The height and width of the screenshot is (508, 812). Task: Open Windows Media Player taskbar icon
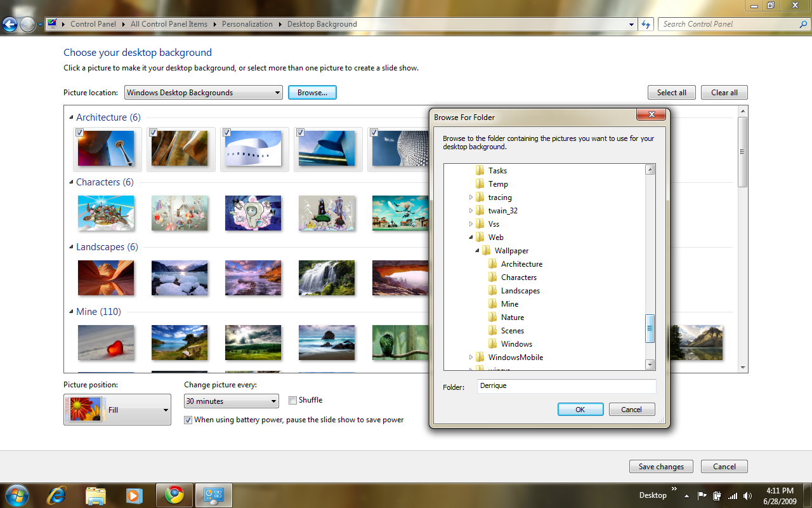pyautogui.click(x=134, y=495)
